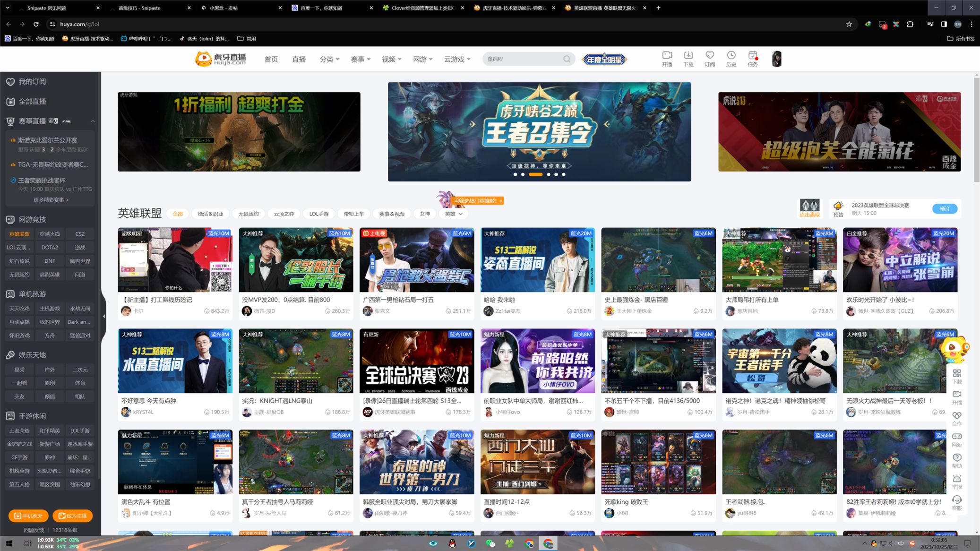Image resolution: width=980 pixels, height=551 pixels.
Task: Switch to the 百度一下 browser tab
Action: [x=327, y=8]
